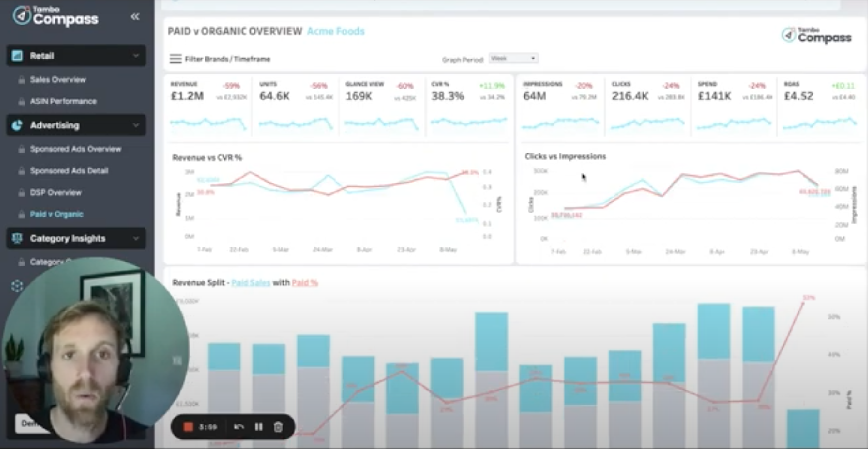
Task: Restart the recording with the undo arrow
Action: pyautogui.click(x=239, y=427)
